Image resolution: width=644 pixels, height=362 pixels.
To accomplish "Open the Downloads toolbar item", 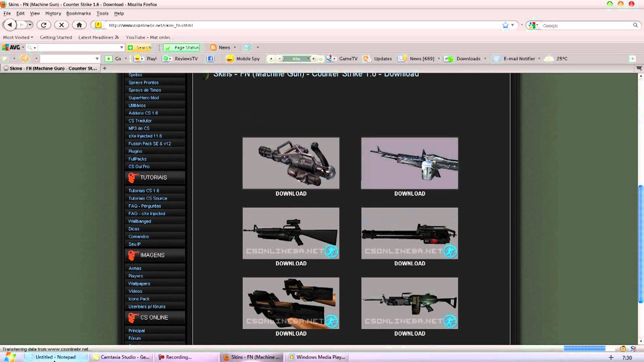I will coord(463,59).
